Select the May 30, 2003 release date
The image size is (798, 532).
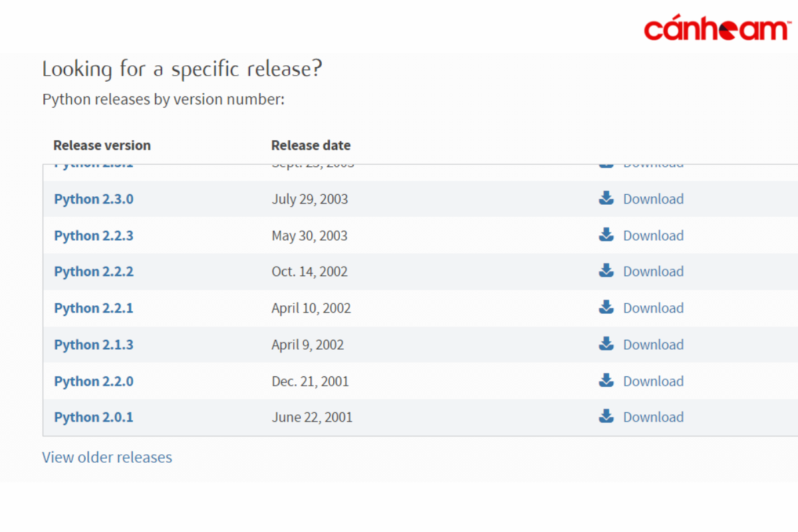click(x=309, y=235)
